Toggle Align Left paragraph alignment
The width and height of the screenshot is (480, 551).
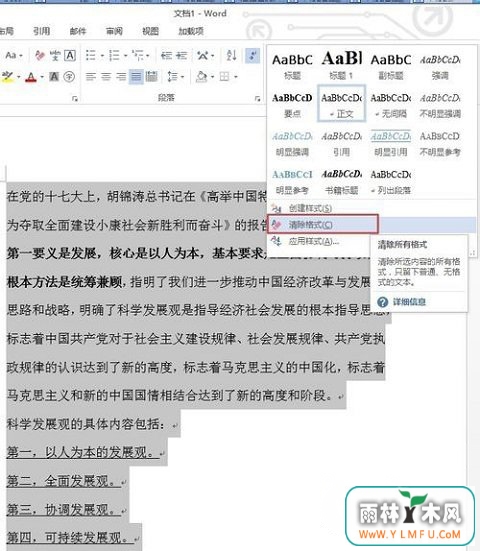pos(91,76)
